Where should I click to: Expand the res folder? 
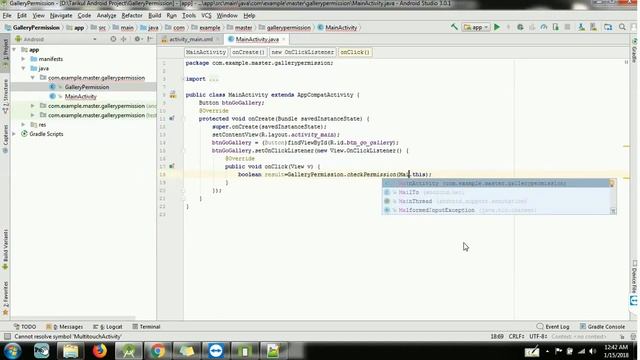23,124
